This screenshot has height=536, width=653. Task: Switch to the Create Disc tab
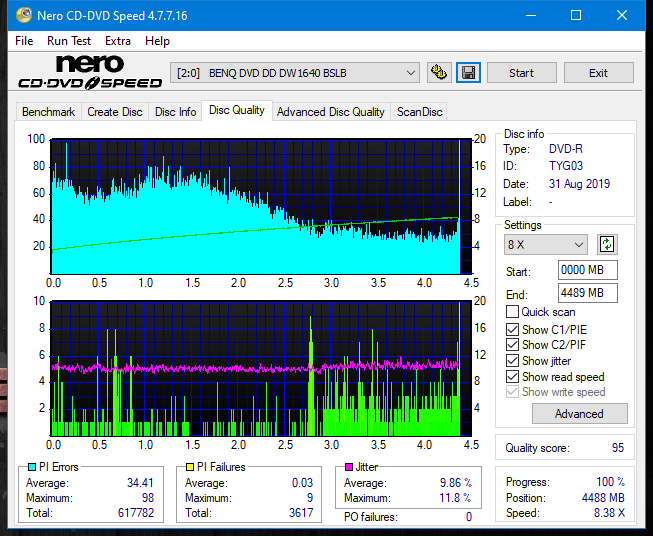(x=115, y=112)
